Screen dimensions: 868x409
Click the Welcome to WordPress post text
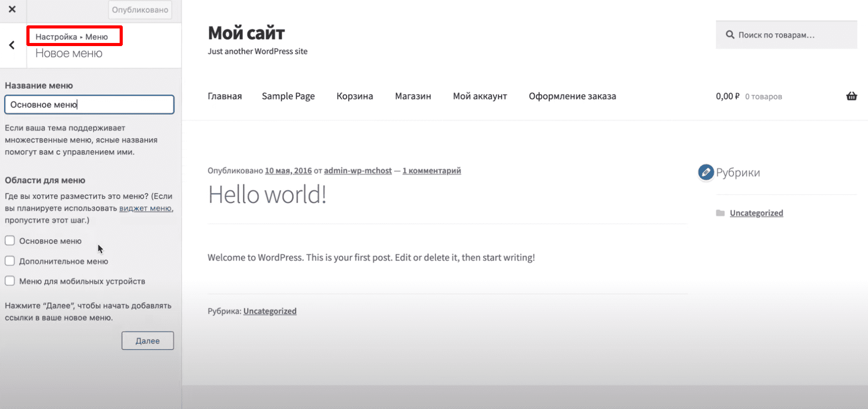click(371, 257)
